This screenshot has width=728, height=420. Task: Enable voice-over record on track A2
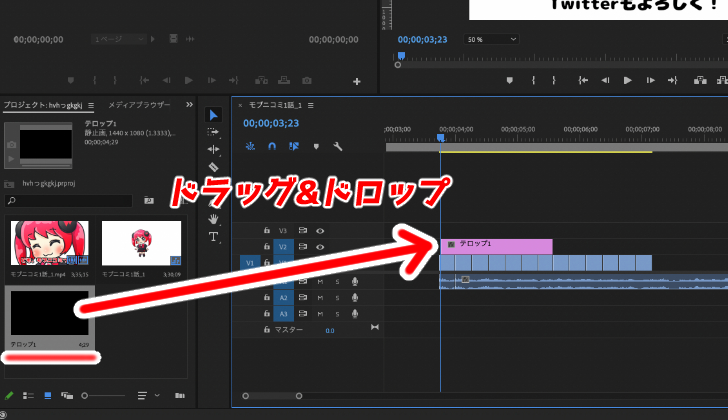[x=355, y=297]
